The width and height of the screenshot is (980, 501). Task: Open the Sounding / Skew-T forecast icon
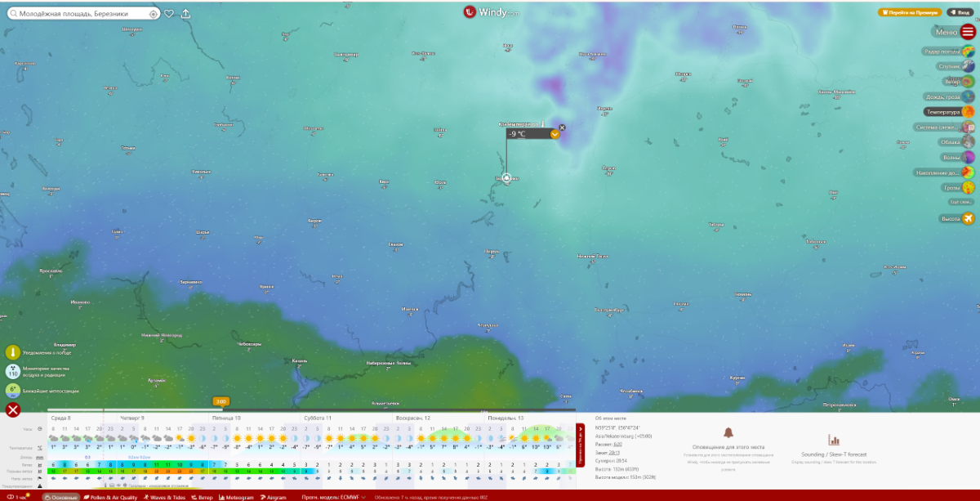tap(834, 440)
